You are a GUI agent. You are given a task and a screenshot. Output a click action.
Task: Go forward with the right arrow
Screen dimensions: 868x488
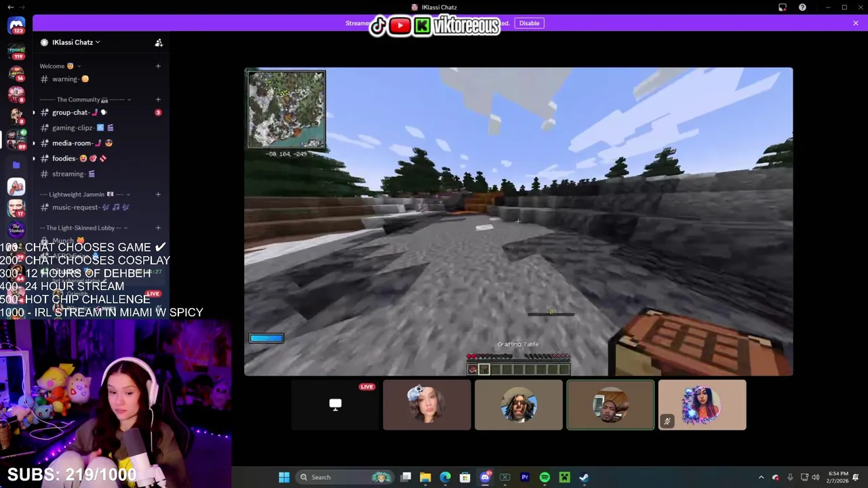22,7
